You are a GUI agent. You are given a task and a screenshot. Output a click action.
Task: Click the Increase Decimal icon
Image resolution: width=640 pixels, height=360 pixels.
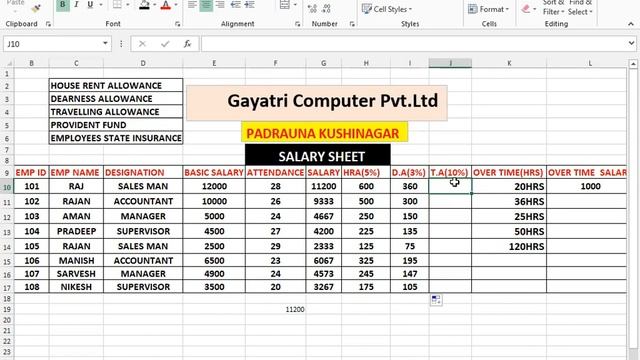pyautogui.click(x=312, y=9)
